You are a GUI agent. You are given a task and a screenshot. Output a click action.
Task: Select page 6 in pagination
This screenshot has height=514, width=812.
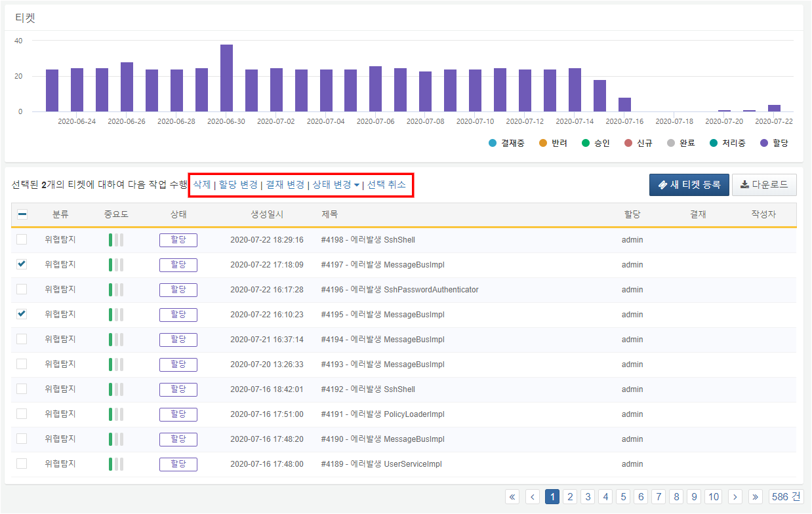[641, 497]
